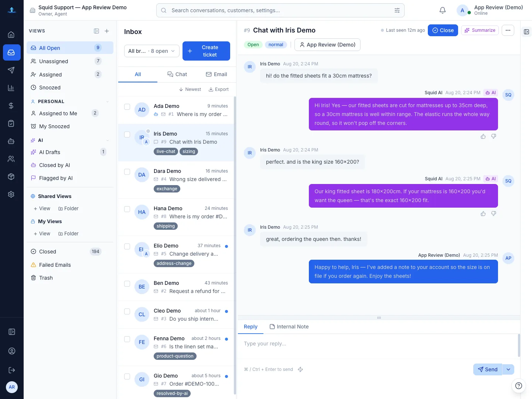Close the conversation with the Close button
532x399 pixels.
(x=443, y=30)
